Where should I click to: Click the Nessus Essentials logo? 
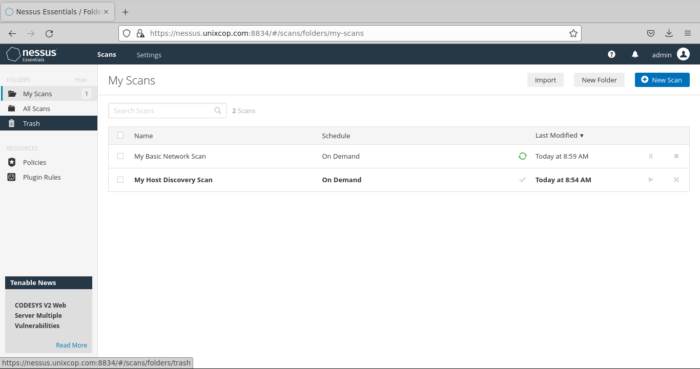click(x=32, y=54)
